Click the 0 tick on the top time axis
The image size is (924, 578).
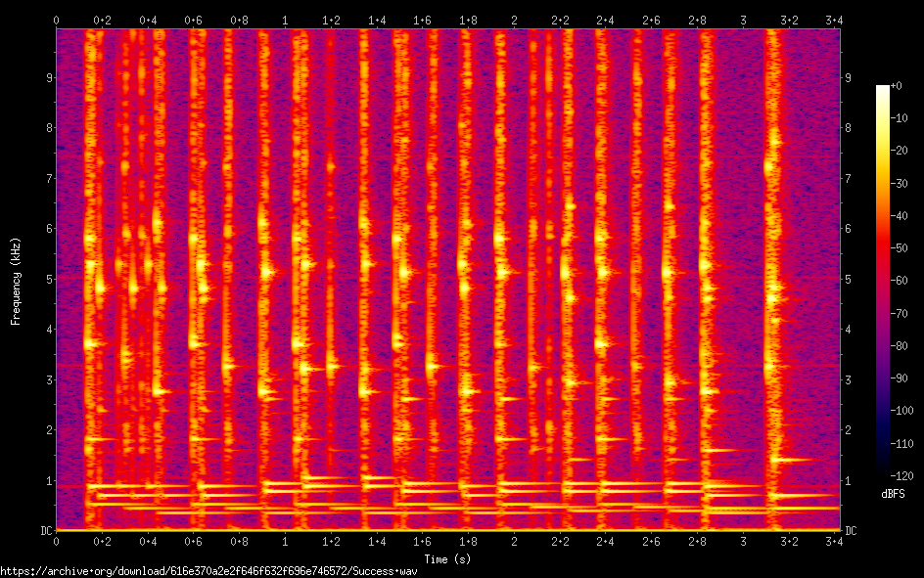56,20
